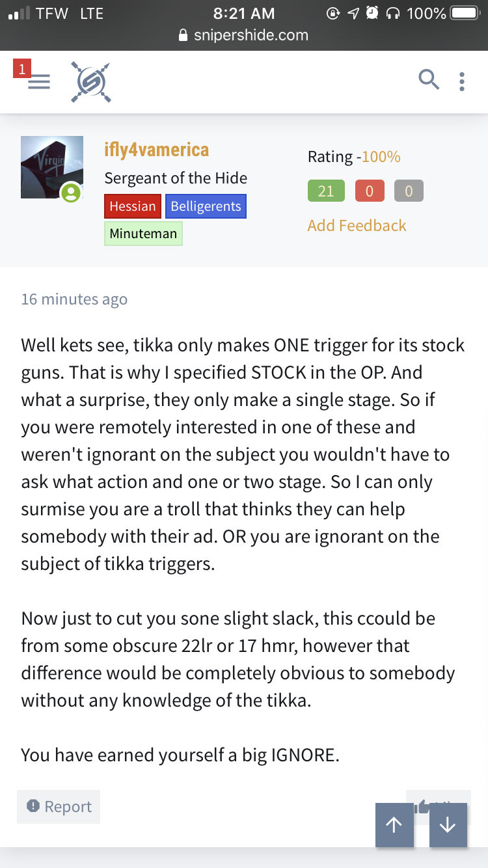The width and height of the screenshot is (488, 868).
Task: Open ifly4vamerica's avatar thumbnail
Action: pos(52,169)
